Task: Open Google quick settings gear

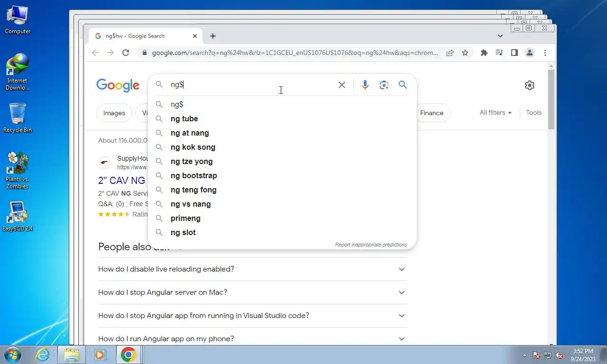Action: (x=530, y=85)
